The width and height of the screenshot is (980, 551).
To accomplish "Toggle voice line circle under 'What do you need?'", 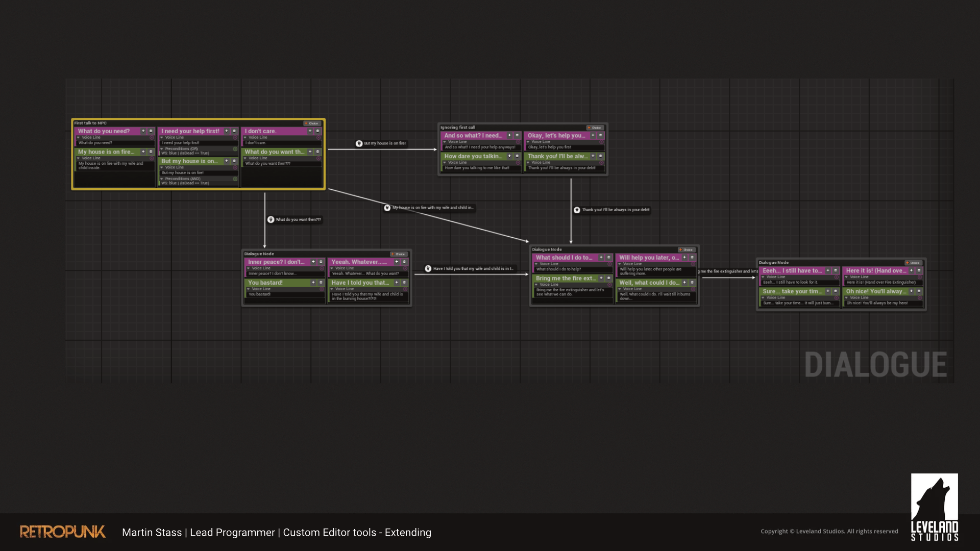I will click(x=152, y=138).
